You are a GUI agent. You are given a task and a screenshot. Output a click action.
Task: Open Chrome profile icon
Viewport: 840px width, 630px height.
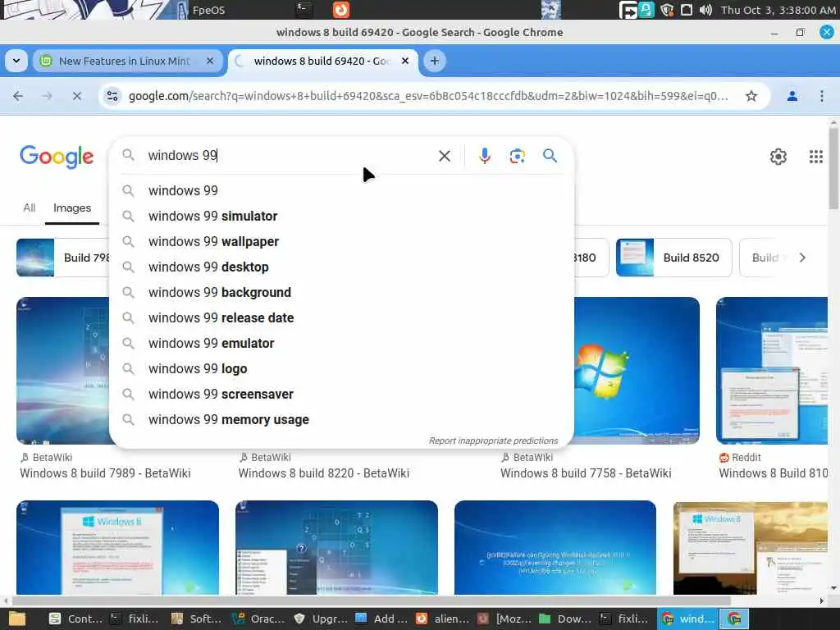click(792, 96)
